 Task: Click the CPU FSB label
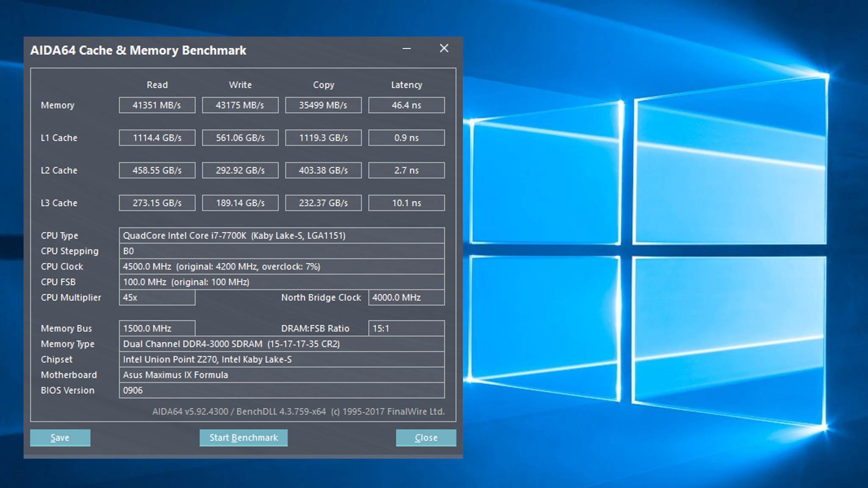pos(58,282)
